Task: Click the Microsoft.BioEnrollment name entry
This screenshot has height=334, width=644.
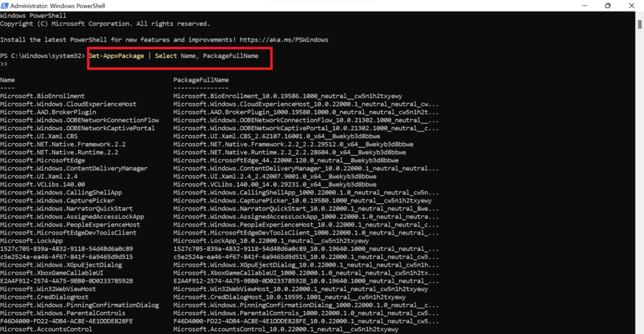Action: pos(43,96)
